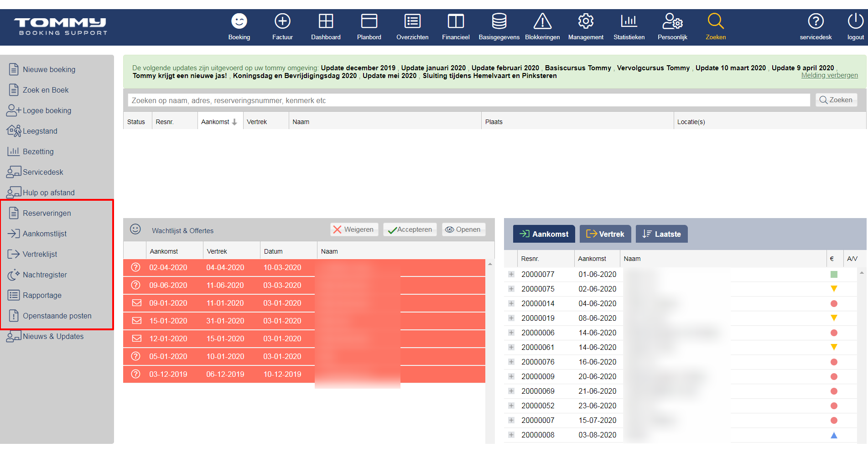868x453 pixels.
Task: Open Blokkeringen warning icon
Action: pyautogui.click(x=542, y=21)
